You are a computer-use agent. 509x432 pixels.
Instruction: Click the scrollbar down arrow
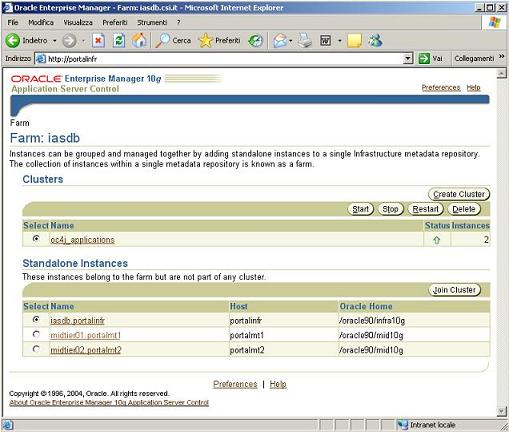[502, 412]
